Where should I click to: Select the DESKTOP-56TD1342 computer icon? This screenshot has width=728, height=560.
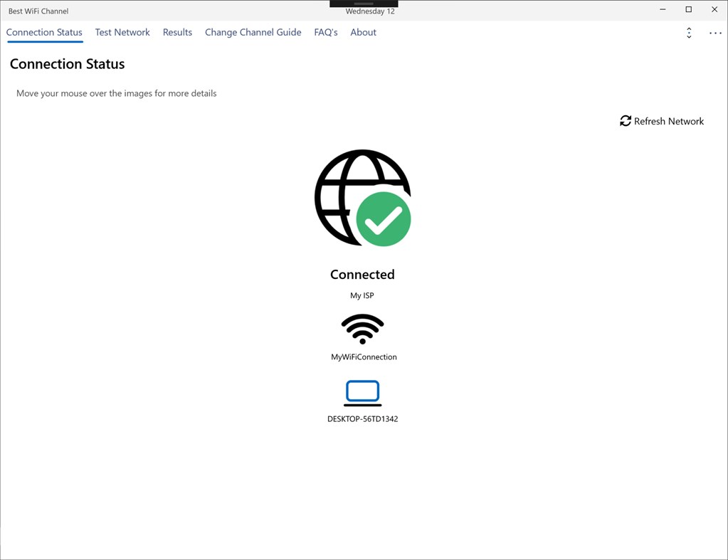coord(362,392)
